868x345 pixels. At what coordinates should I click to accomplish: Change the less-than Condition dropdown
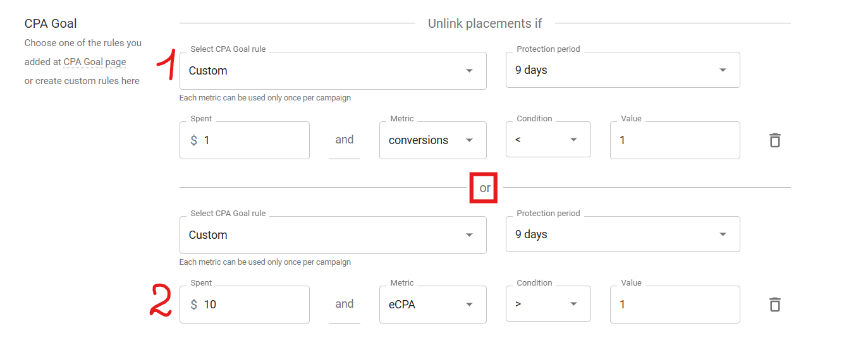coord(547,140)
